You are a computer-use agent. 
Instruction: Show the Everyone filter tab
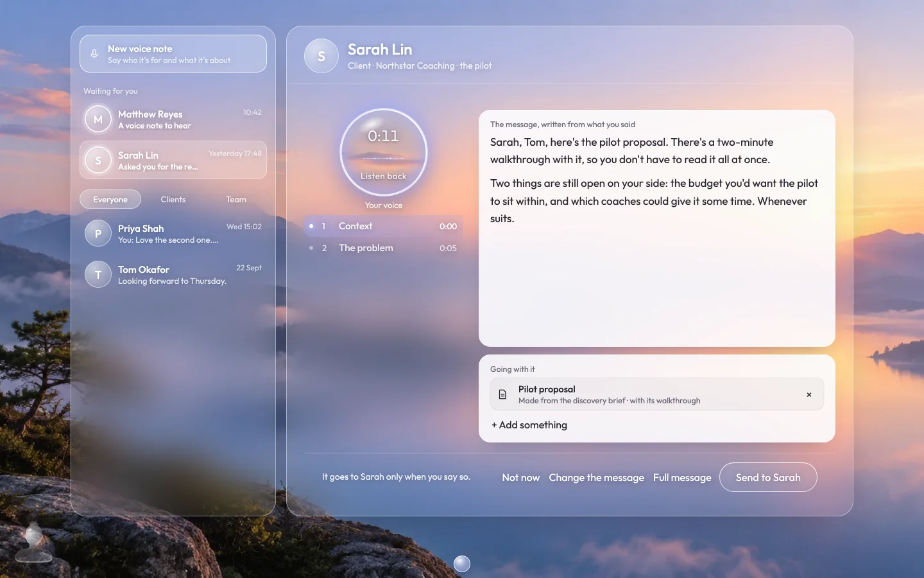(110, 199)
